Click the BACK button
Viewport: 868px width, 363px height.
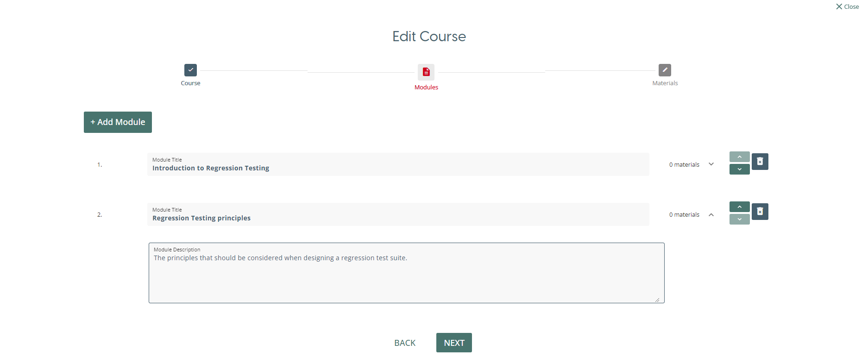click(405, 343)
